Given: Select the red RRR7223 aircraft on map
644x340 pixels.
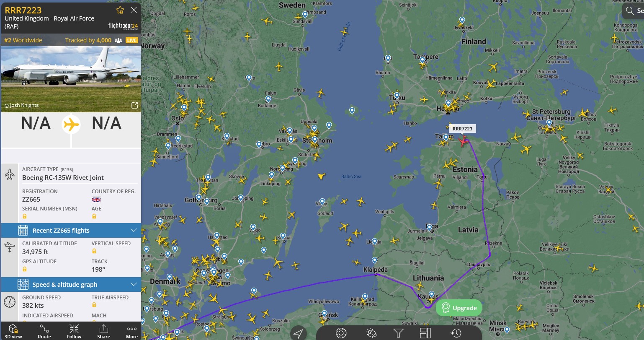Looking at the screenshot, I should click(x=463, y=141).
